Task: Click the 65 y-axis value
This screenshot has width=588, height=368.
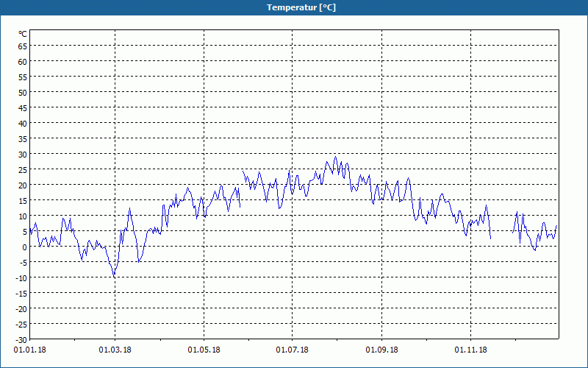Action: [23, 46]
